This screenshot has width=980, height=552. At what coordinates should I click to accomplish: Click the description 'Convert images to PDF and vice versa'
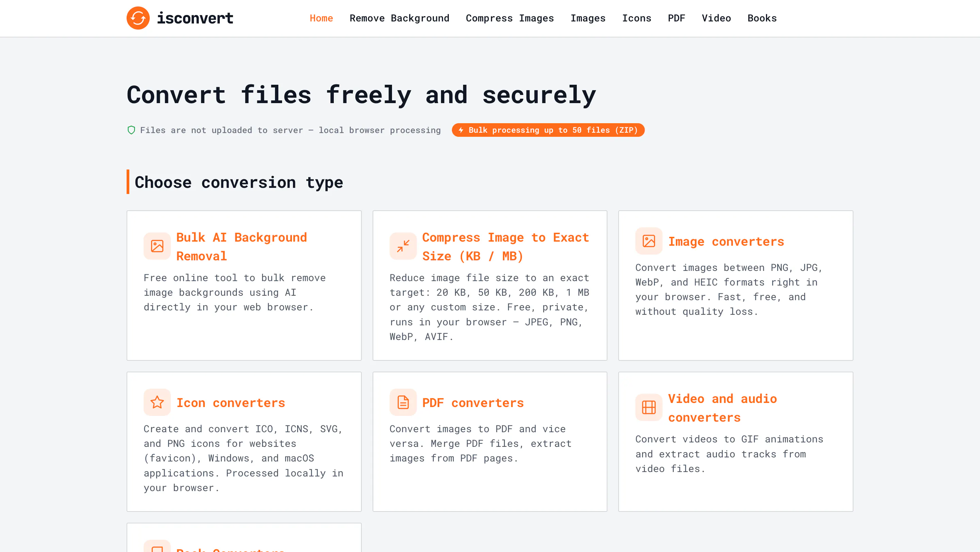(480, 443)
